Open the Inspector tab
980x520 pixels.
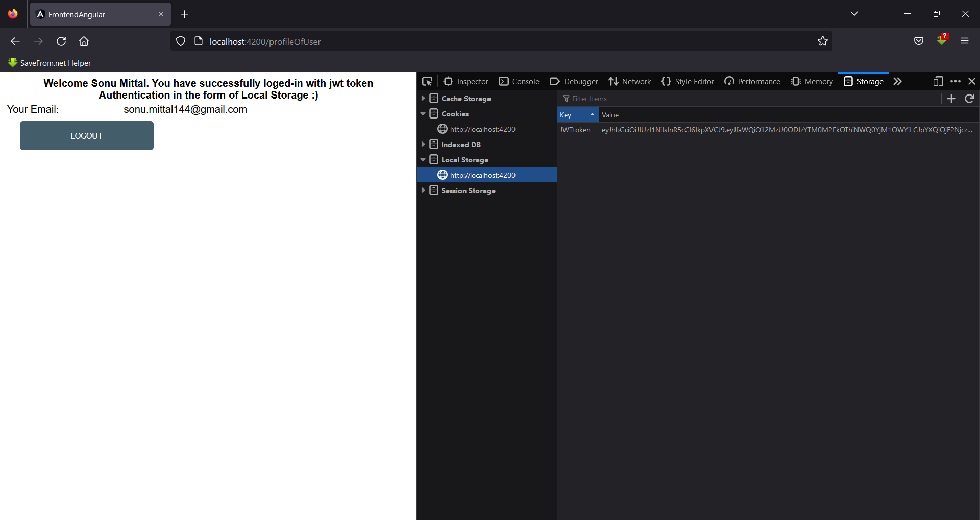(x=466, y=81)
